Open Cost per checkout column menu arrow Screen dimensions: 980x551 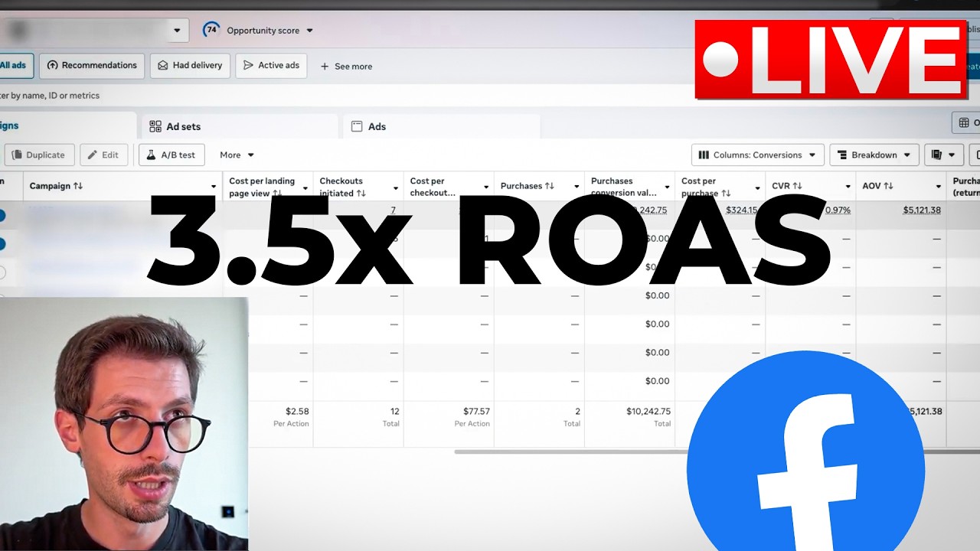tap(485, 187)
